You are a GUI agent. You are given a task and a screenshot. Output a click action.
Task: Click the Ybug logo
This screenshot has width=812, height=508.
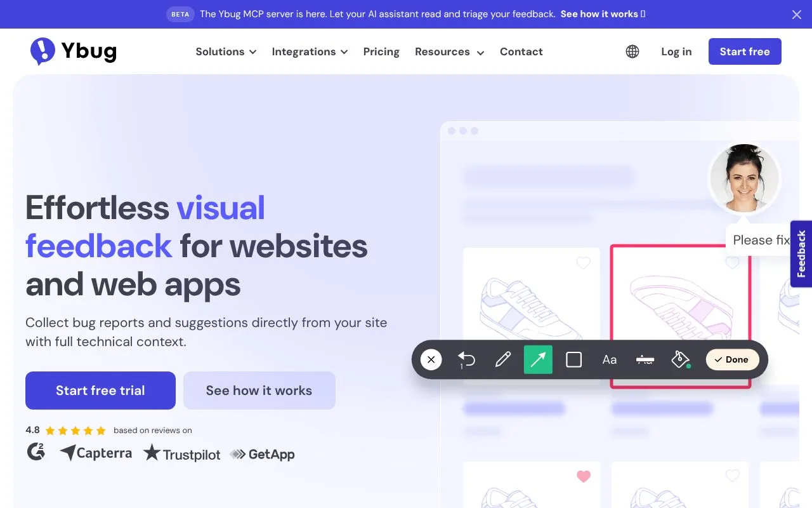pyautogui.click(x=74, y=51)
